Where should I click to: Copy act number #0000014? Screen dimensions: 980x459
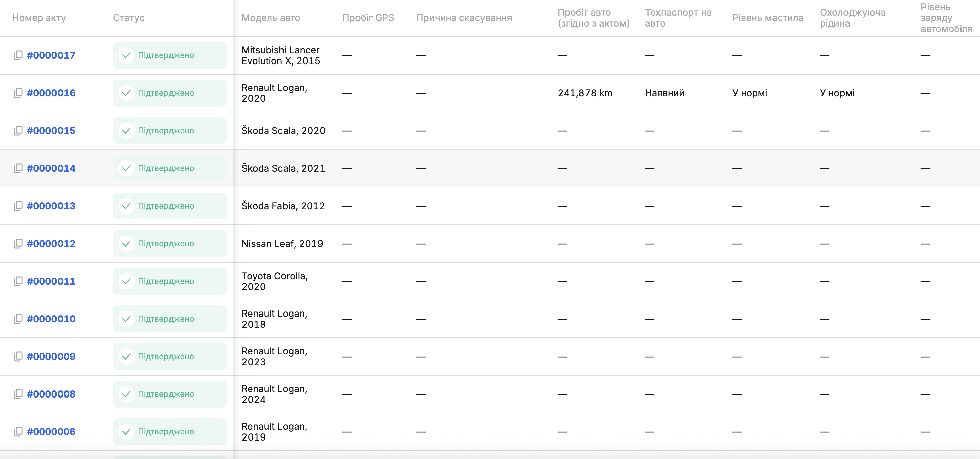[18, 168]
